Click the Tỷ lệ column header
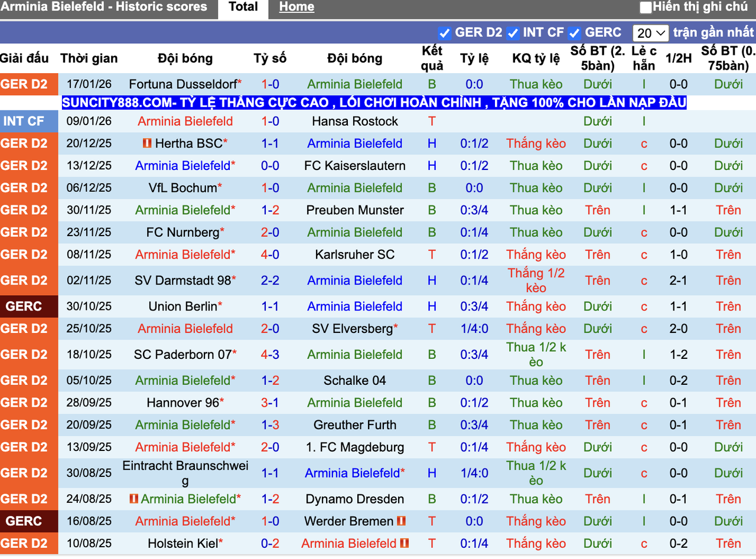Screen dimensions: 756x559 [474, 58]
